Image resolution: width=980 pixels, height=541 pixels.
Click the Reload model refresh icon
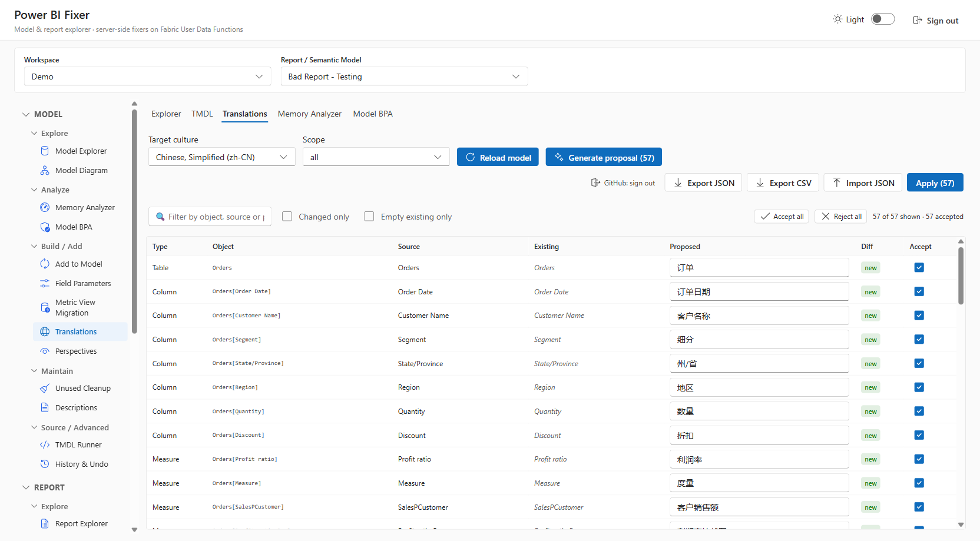[471, 157]
